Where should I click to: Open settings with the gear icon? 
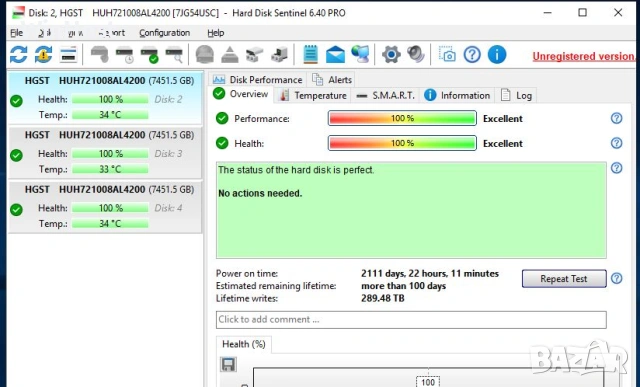point(391,54)
